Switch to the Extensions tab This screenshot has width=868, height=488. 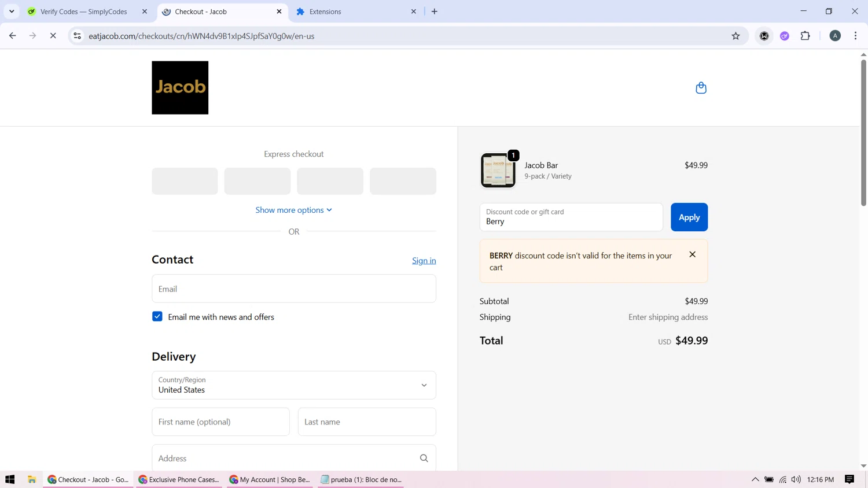(351, 12)
